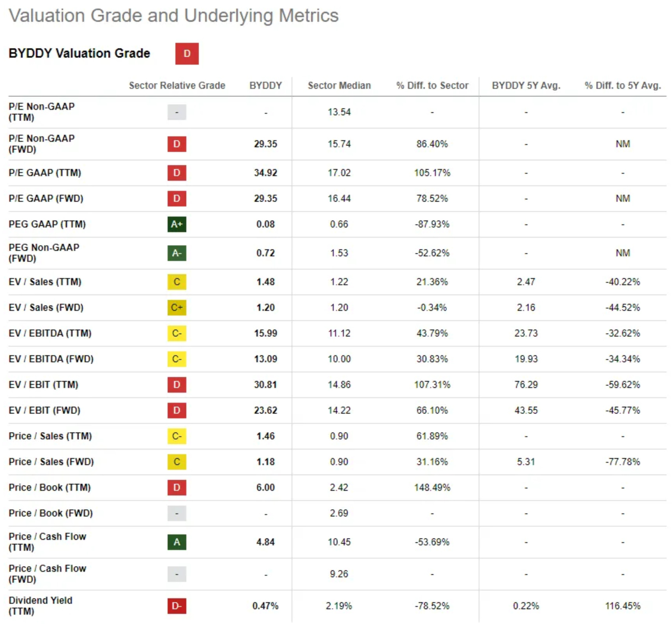Open the Dividend Yield (TTM) metric label
The image size is (672, 624).
(x=41, y=606)
